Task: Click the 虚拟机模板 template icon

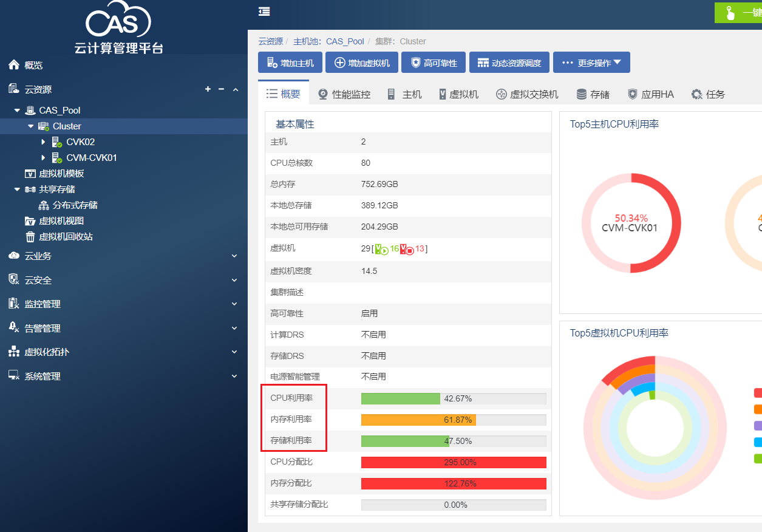Action: click(30, 174)
